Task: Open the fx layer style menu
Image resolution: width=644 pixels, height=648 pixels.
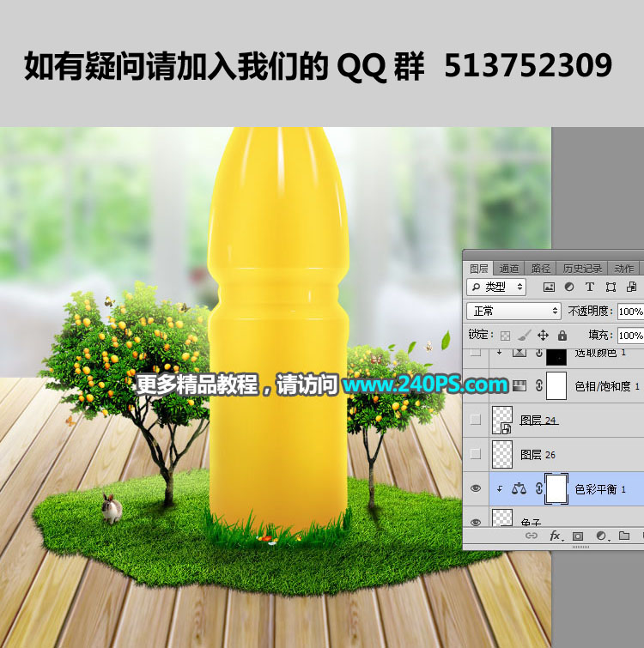Action: (555, 536)
